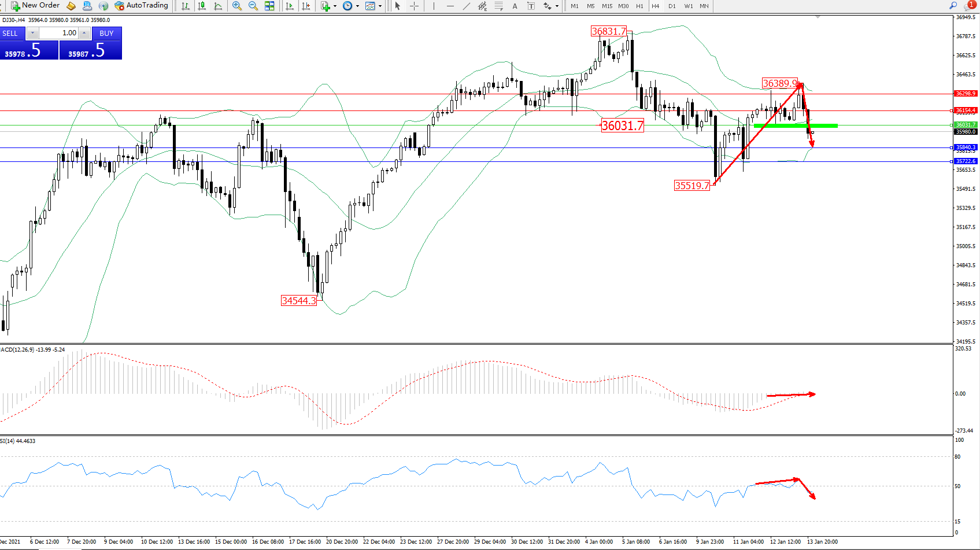Click the Zoom Out magnifier icon
This screenshot has width=980, height=550.
(253, 6)
